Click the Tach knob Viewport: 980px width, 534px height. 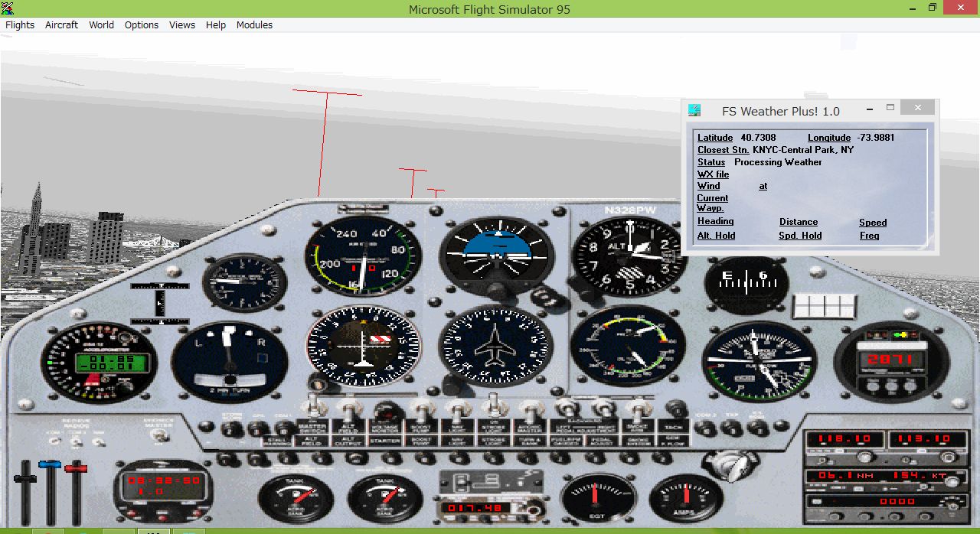676,409
